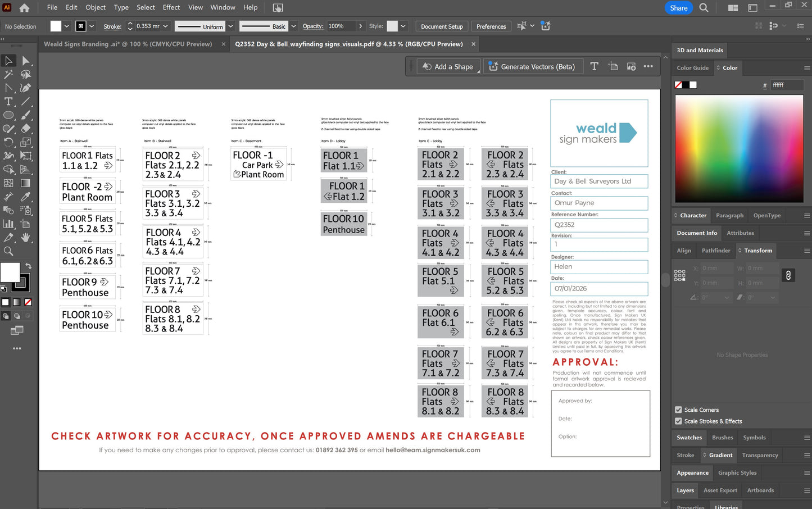812x509 pixels.
Task: Toggle constrain proportions link in Transform panel
Action: tap(788, 275)
